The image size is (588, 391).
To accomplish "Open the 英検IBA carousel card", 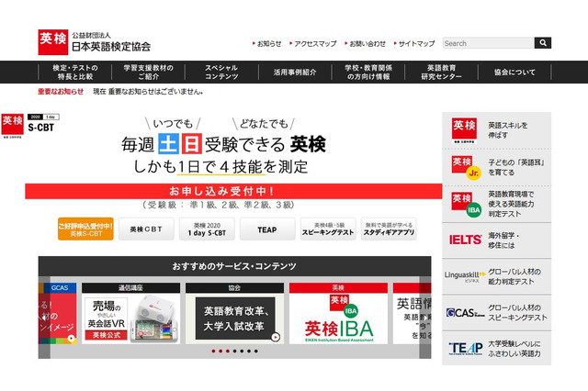I will (x=338, y=314).
